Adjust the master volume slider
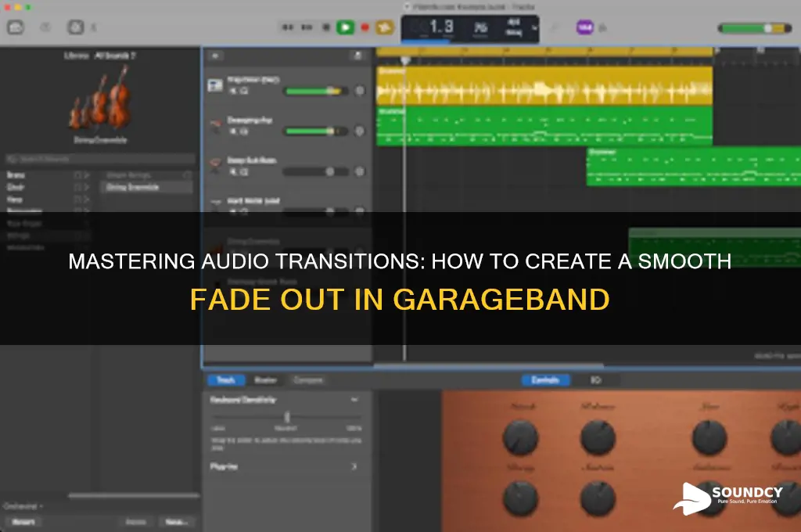This screenshot has height=532, width=801. [x=754, y=28]
